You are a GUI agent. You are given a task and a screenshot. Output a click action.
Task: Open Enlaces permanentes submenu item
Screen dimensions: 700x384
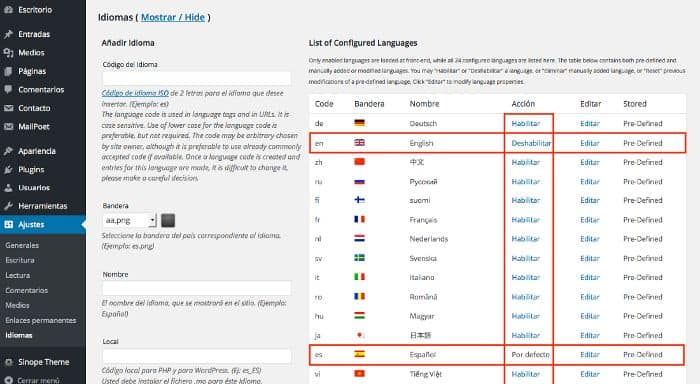tap(41, 320)
